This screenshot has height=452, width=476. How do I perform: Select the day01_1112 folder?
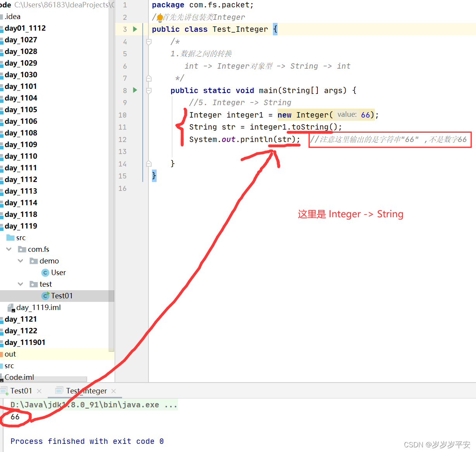[x=25, y=28]
